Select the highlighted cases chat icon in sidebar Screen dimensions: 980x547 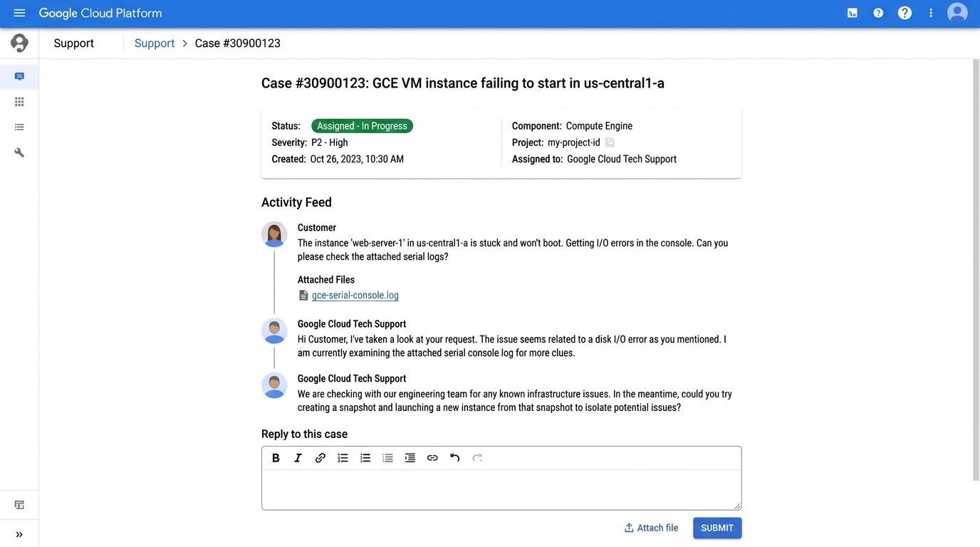(19, 76)
